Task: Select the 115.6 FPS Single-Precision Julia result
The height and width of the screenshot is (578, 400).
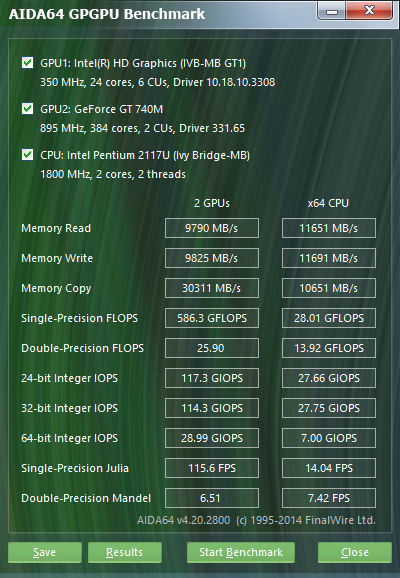Action: coord(212,468)
